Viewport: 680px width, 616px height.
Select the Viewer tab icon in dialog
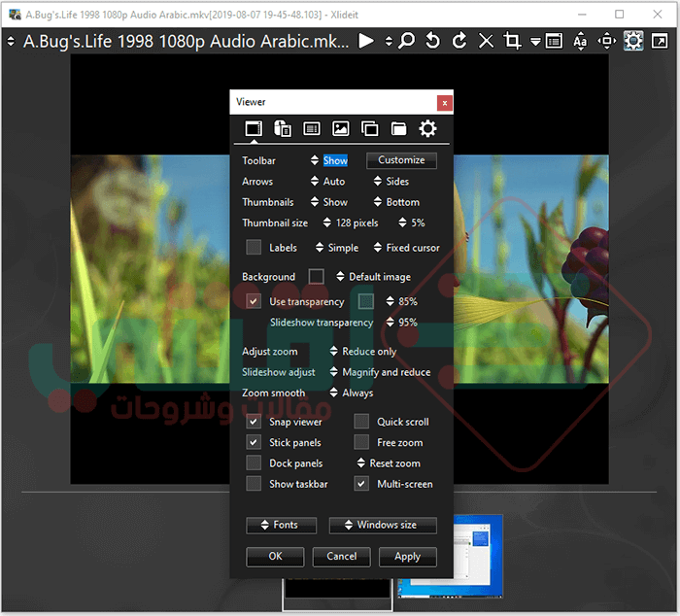(254, 129)
